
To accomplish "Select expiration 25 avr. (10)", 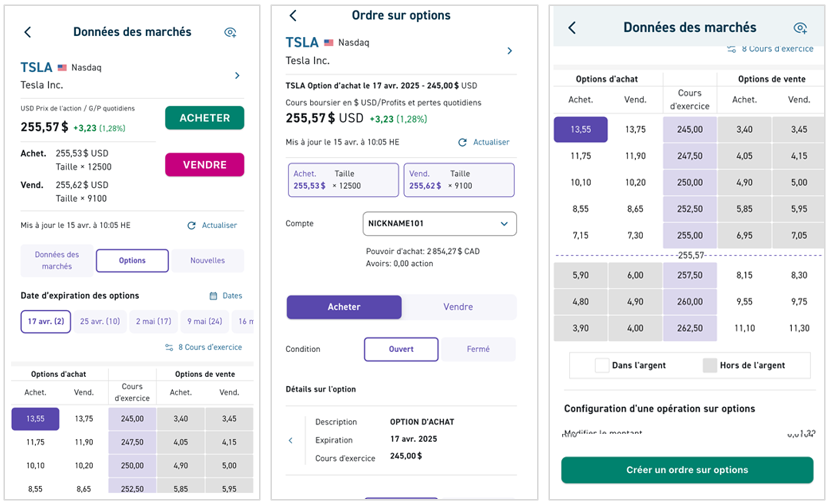I will click(100, 322).
